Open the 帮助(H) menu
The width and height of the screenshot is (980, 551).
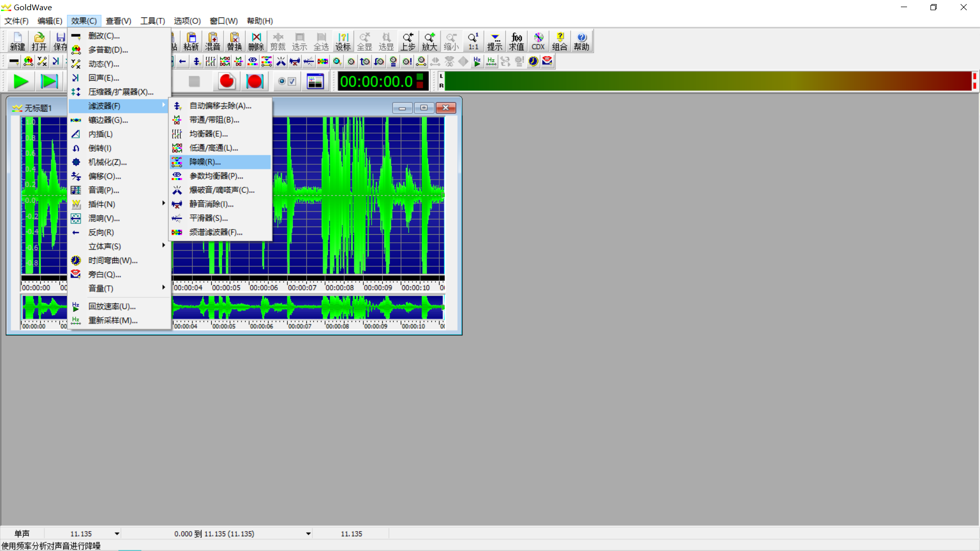click(260, 21)
